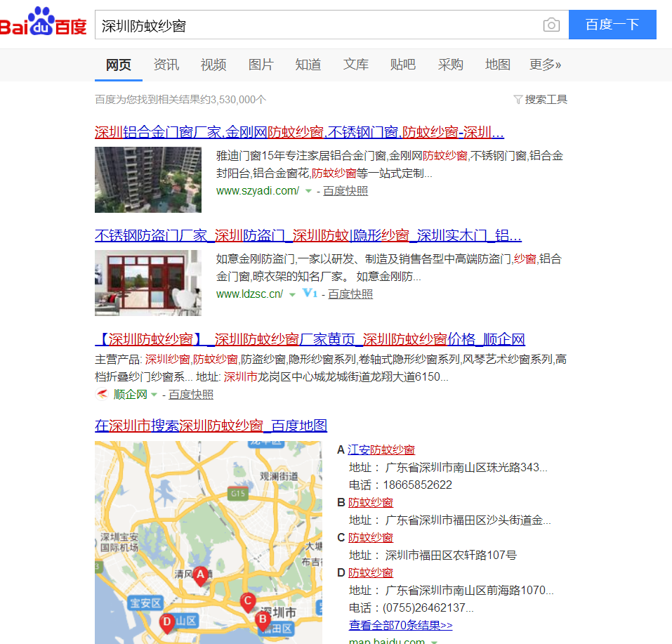672x644 pixels.
Task: Click the result count text 约3,530,000个
Action: pos(234,100)
